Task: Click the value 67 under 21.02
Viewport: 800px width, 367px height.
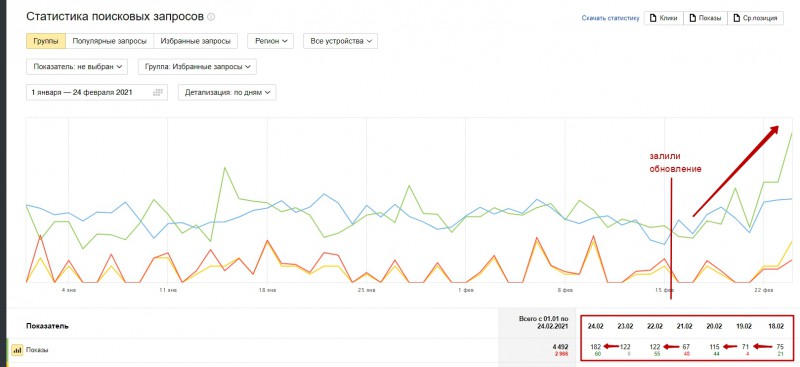Action: tap(686, 347)
